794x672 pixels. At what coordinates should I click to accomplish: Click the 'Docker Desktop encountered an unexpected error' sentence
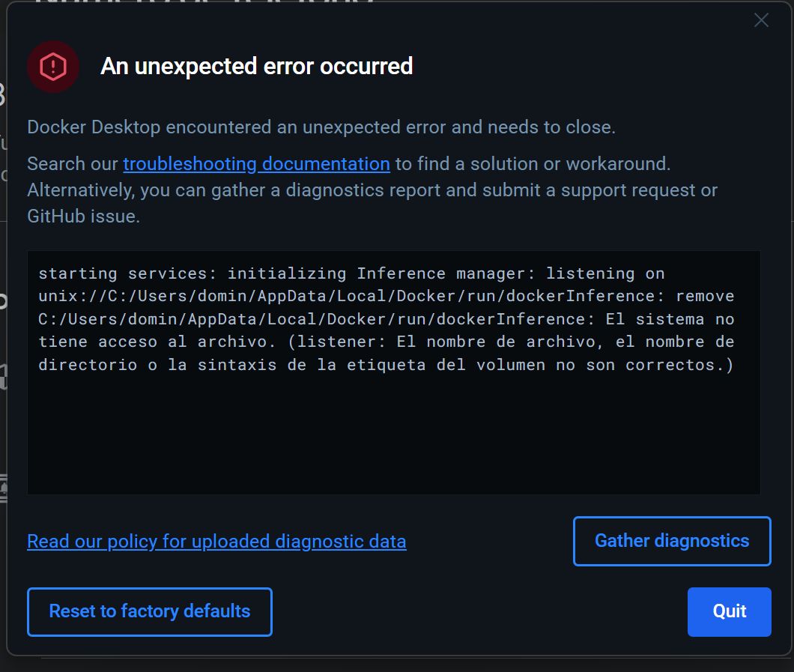[x=321, y=127]
